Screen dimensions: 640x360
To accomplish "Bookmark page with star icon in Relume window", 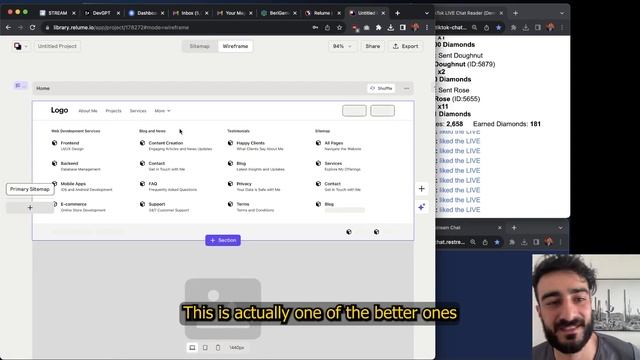I will pos(339,27).
